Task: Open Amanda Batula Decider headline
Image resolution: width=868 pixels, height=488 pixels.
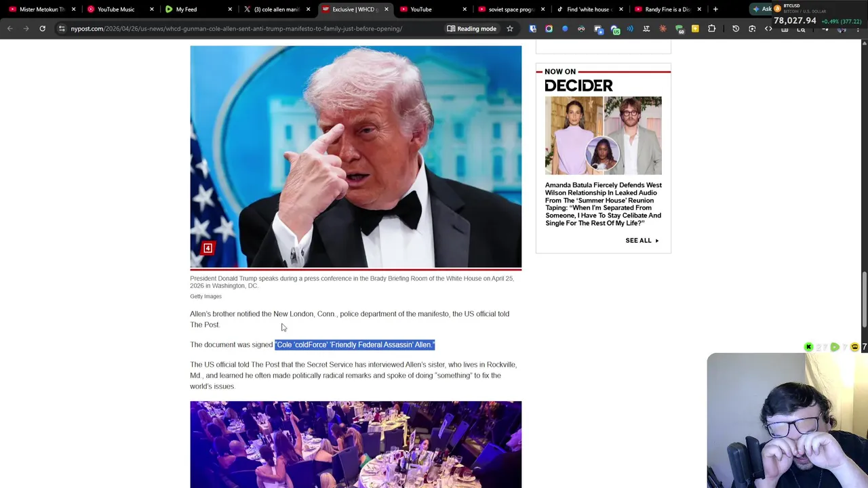Action: [604, 204]
